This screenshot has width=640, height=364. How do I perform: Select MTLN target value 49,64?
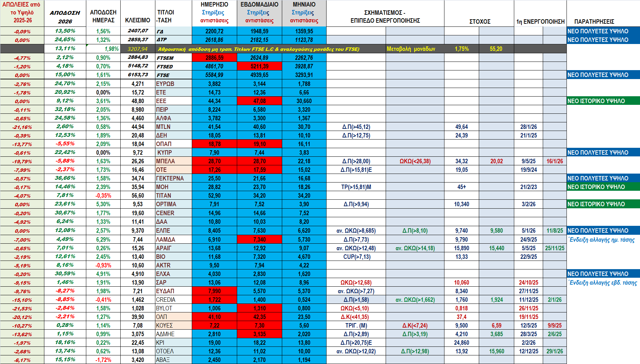pos(461,127)
